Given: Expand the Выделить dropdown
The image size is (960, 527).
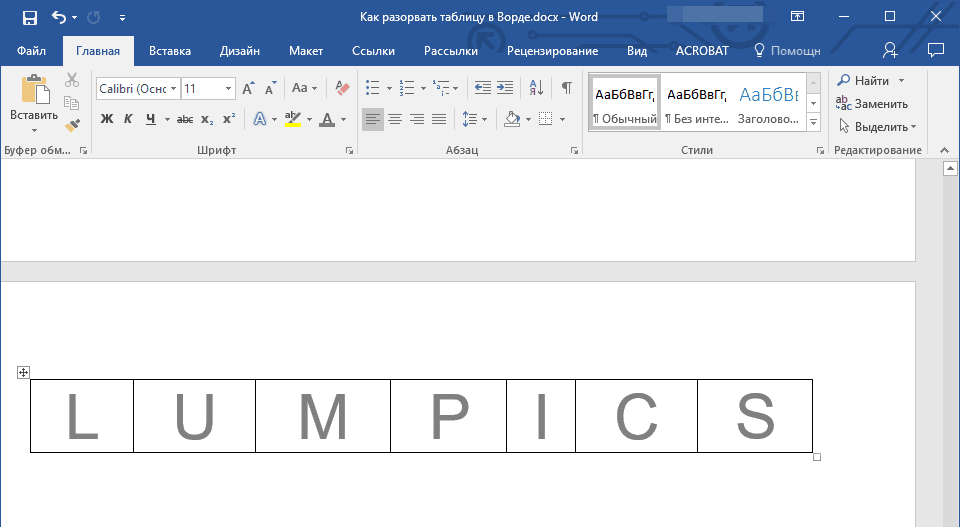Looking at the screenshot, I should tap(877, 127).
